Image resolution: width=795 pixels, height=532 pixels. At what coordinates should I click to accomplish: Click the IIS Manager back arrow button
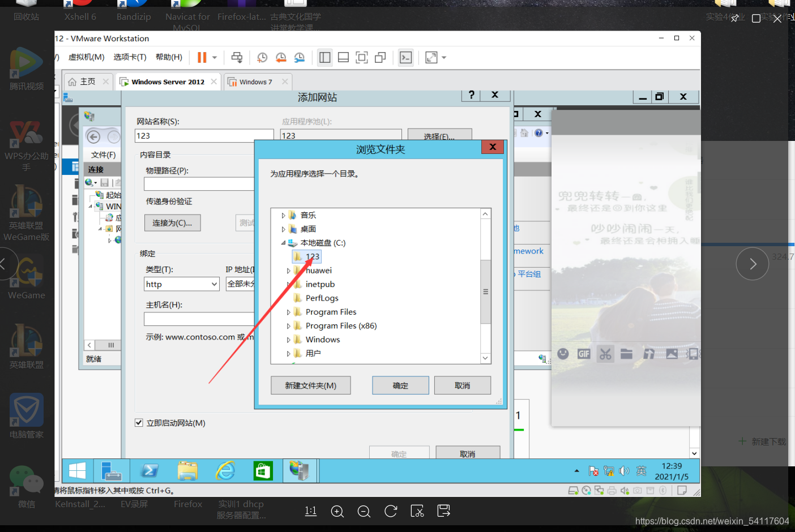[94, 136]
